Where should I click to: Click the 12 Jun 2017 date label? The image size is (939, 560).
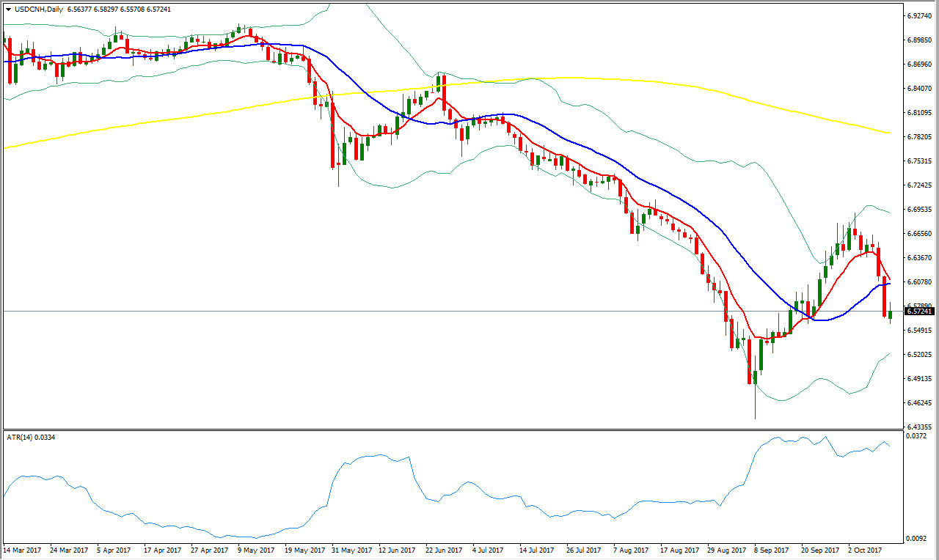pos(397,549)
